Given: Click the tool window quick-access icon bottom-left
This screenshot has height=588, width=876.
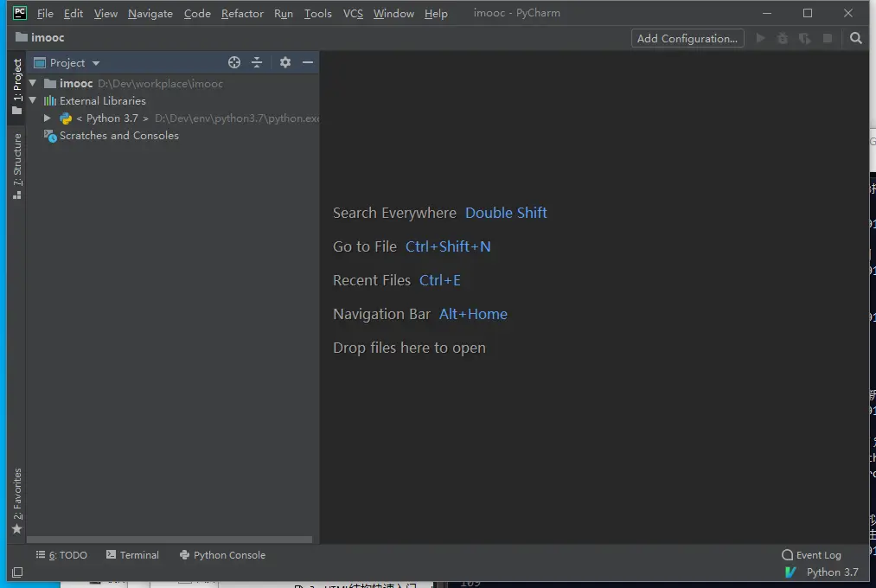Looking at the screenshot, I should pos(17,572).
